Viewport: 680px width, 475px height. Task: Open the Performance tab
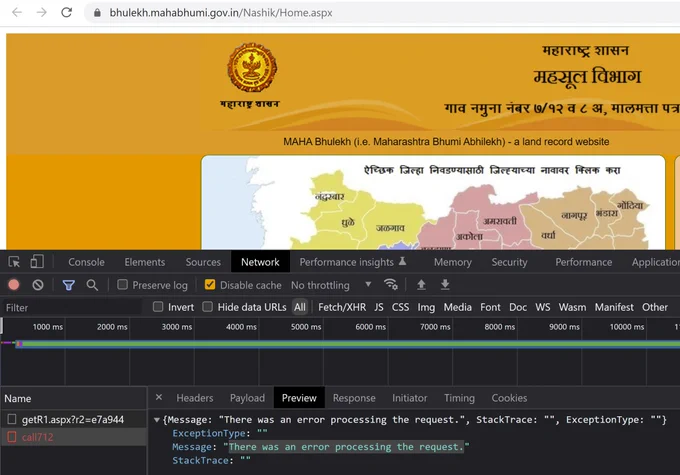click(x=584, y=262)
